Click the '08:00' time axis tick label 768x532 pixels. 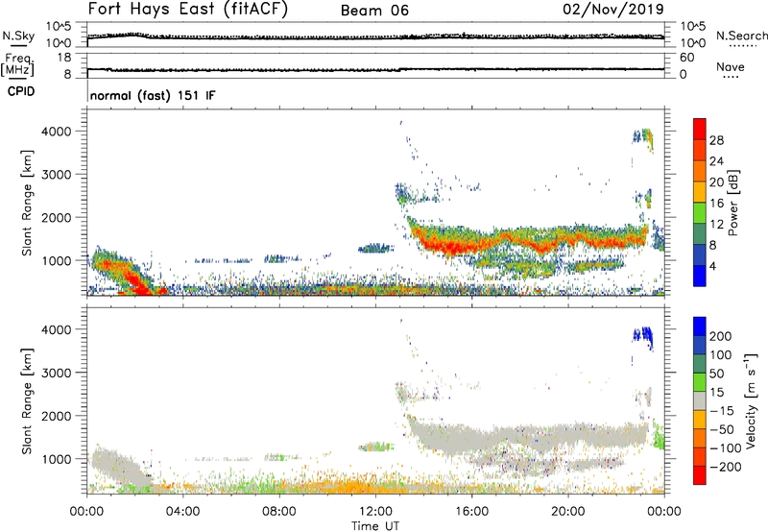(x=279, y=512)
